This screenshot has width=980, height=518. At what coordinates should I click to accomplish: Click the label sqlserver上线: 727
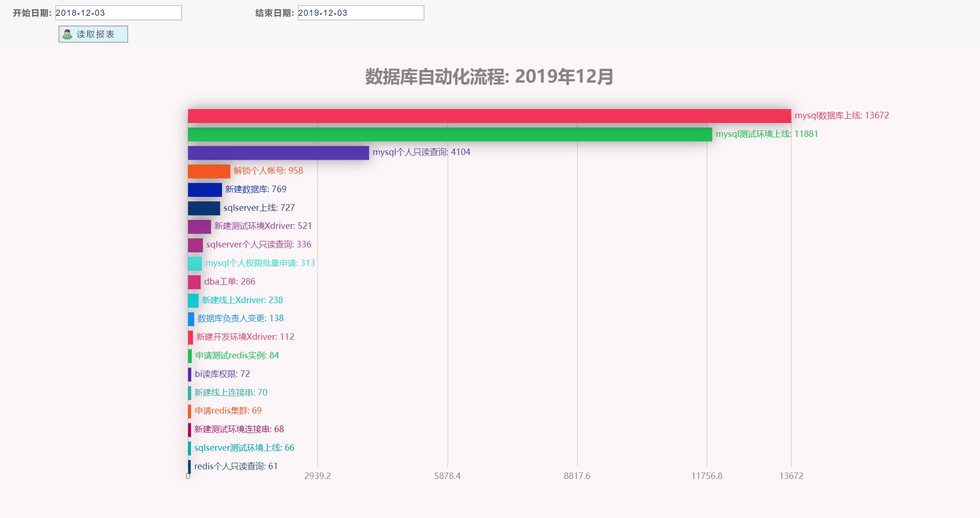pyautogui.click(x=259, y=208)
